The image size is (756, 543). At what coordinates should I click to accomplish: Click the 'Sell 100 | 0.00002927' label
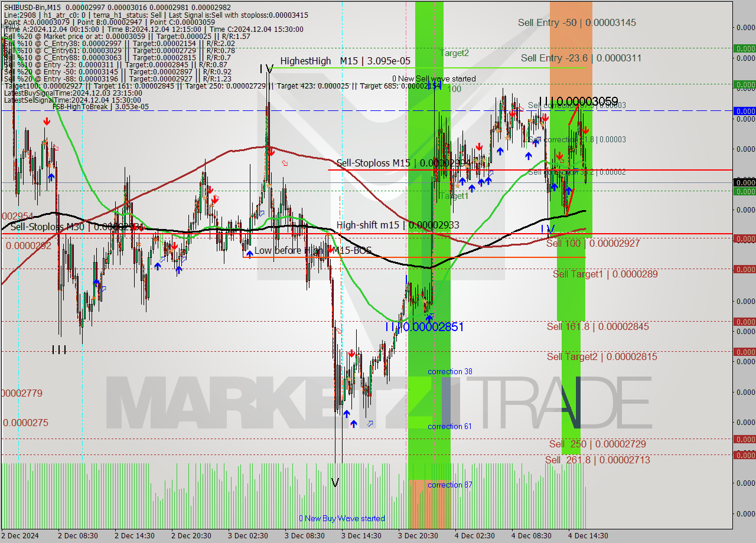coord(593,243)
